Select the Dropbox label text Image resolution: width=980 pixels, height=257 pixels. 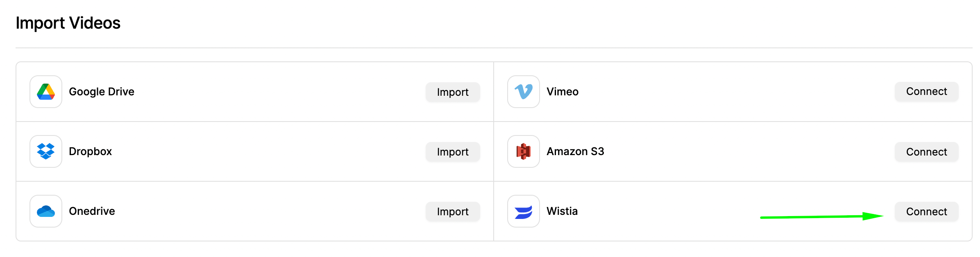[x=91, y=151]
